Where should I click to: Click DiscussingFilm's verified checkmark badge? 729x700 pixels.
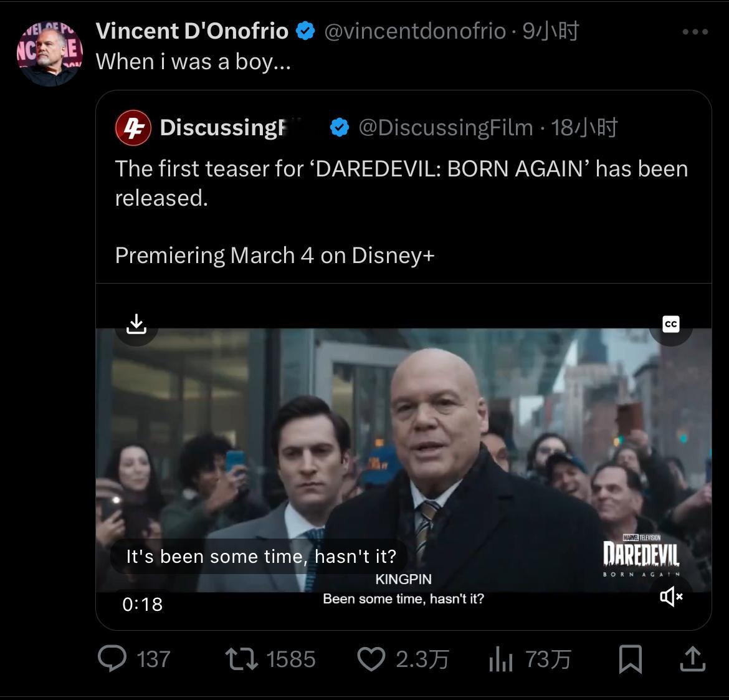point(338,127)
